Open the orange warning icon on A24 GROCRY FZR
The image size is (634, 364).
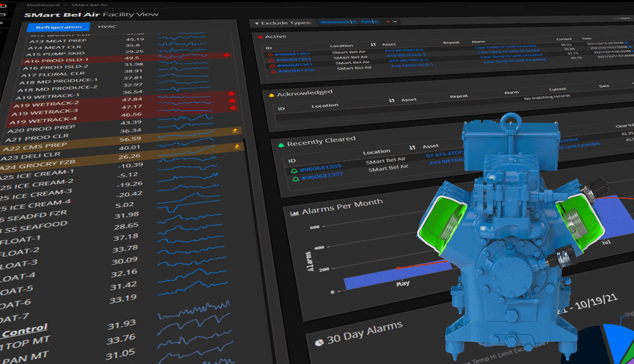(237, 147)
